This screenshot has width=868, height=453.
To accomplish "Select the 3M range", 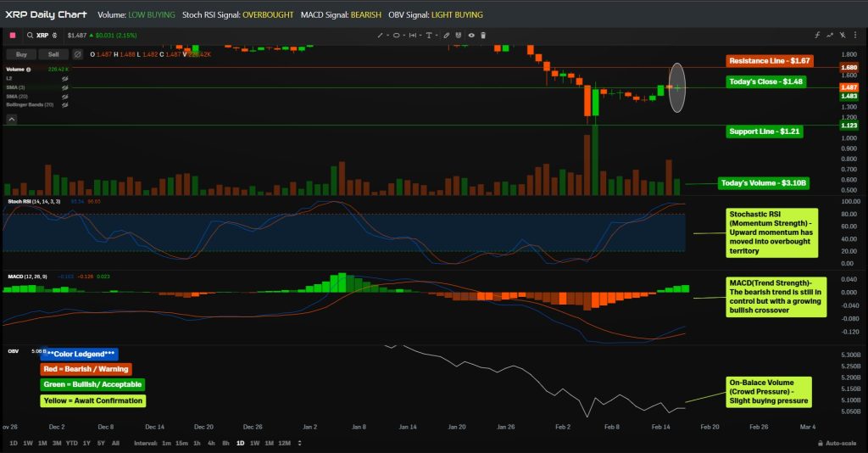I will 57,443.
